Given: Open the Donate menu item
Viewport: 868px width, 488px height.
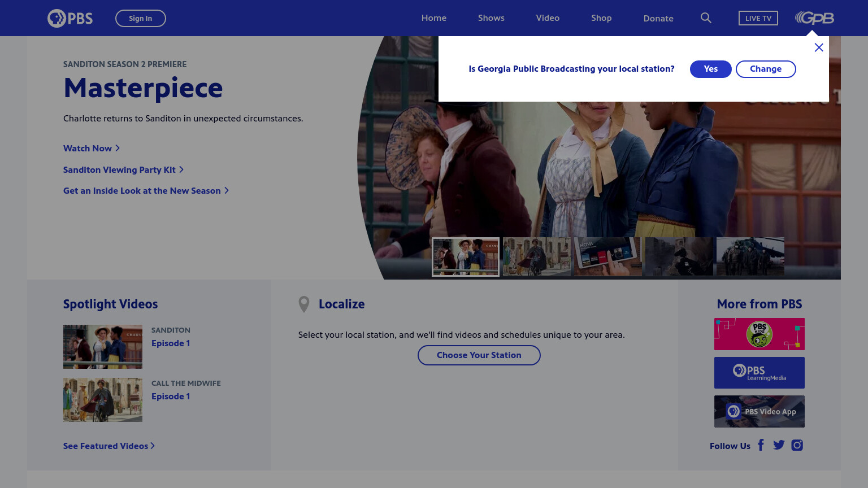Looking at the screenshot, I should pos(658,18).
